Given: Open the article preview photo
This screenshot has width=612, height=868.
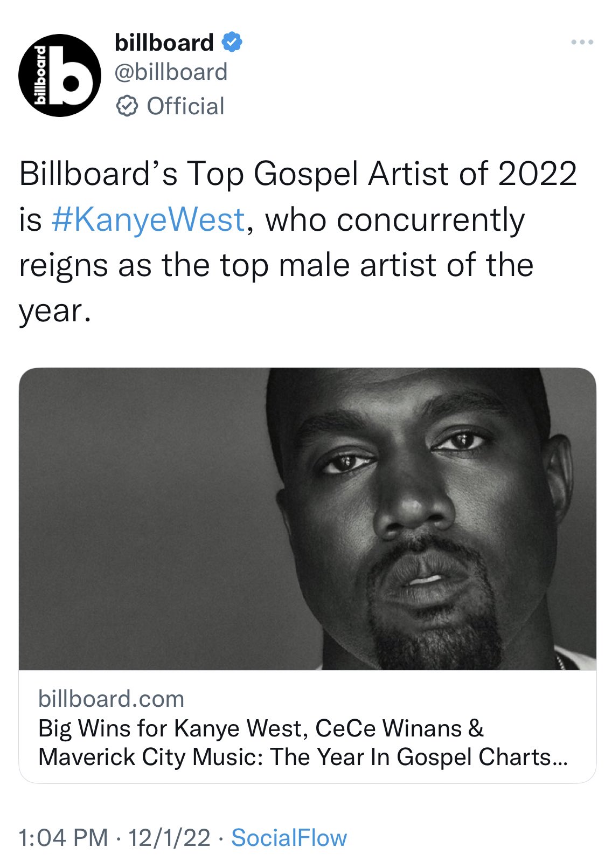Looking at the screenshot, I should (308, 519).
